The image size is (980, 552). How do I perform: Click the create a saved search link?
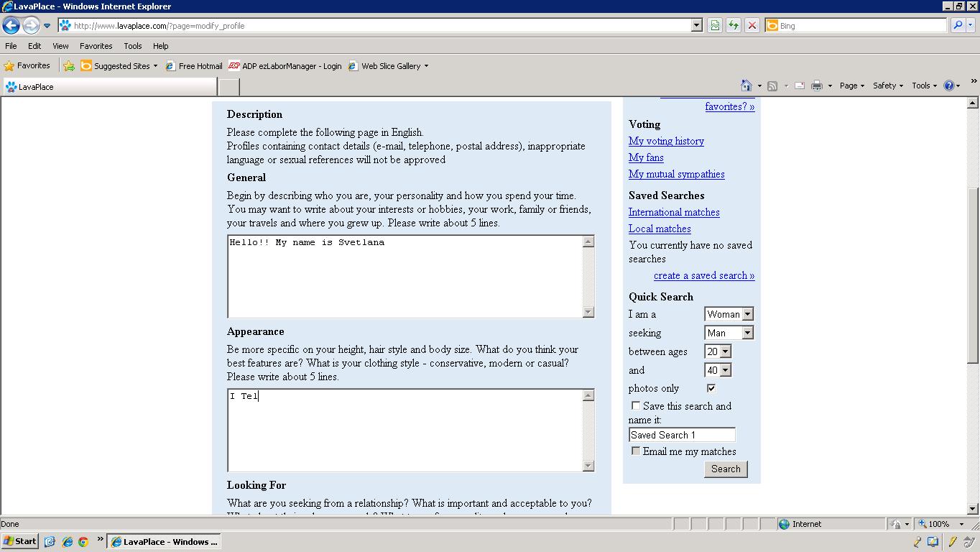click(704, 275)
